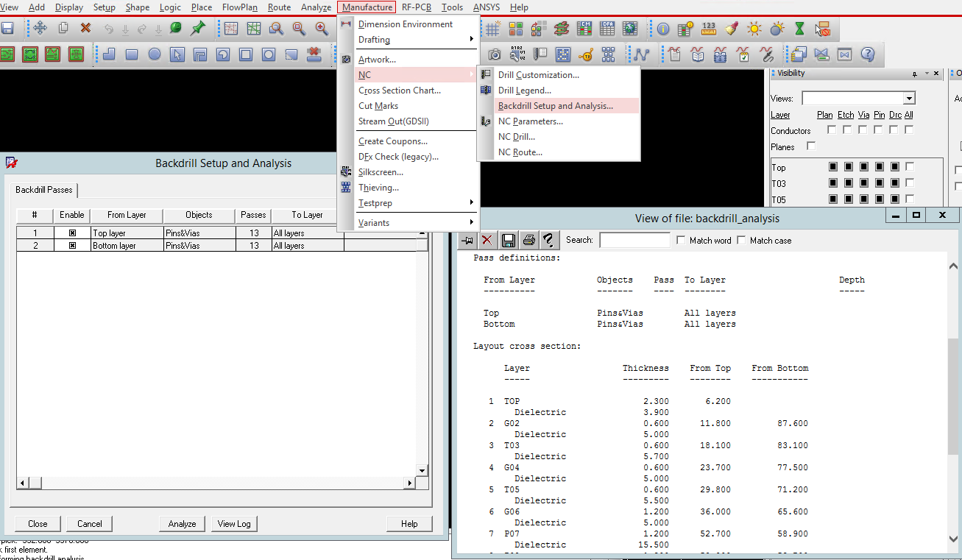The width and height of the screenshot is (962, 560).
Task: Click the blue Add Connect route icon
Action: click(642, 54)
